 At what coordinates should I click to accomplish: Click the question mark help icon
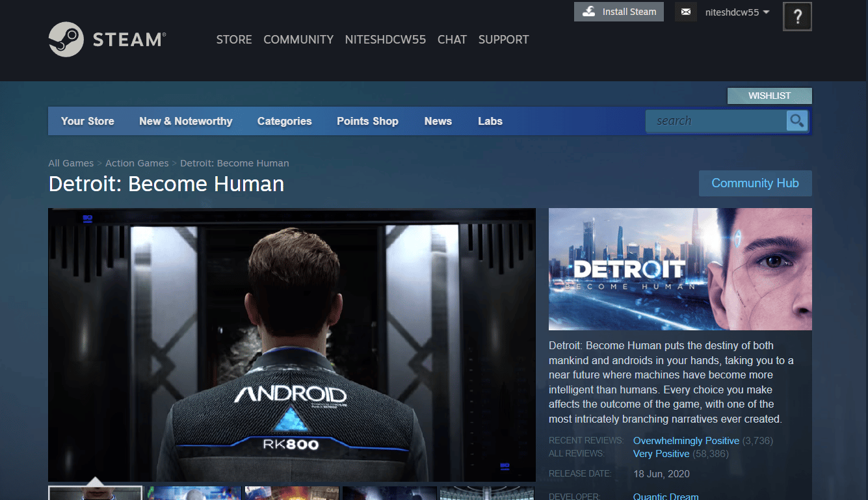pos(798,17)
